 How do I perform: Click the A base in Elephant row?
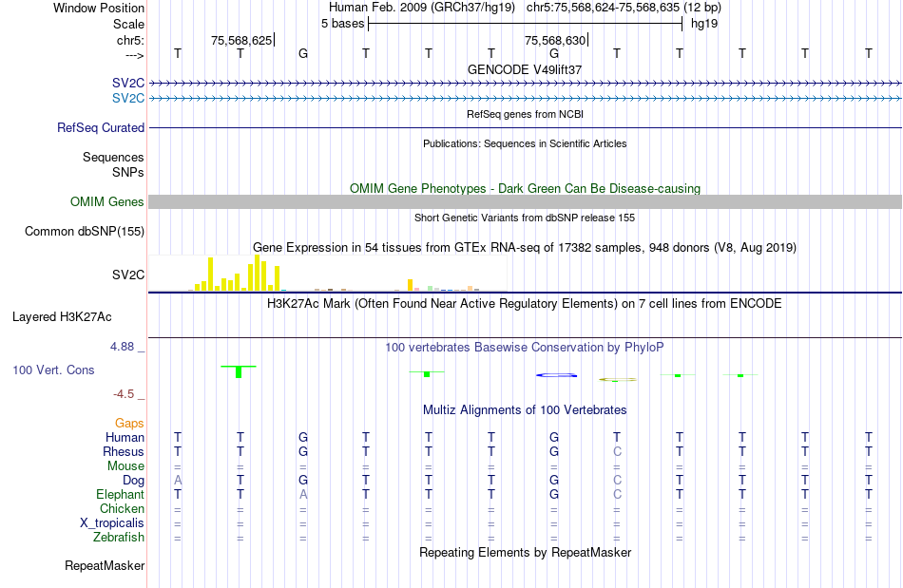303,494
